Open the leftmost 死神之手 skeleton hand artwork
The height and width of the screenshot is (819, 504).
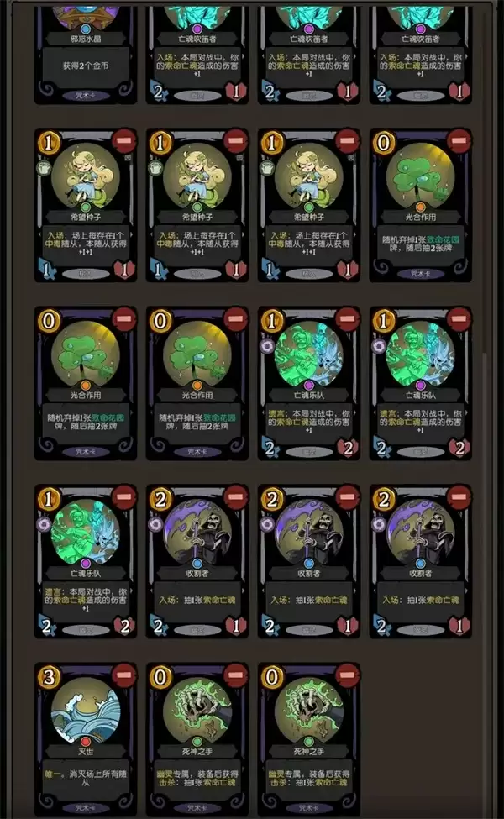coord(197,712)
